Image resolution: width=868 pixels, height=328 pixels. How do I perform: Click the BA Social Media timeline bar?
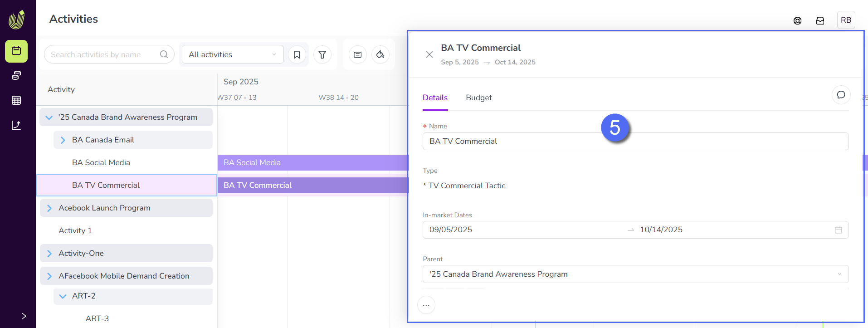312,162
